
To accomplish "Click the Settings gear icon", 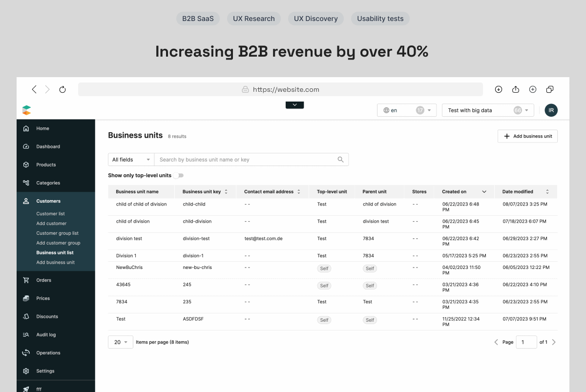I will pyautogui.click(x=26, y=371).
